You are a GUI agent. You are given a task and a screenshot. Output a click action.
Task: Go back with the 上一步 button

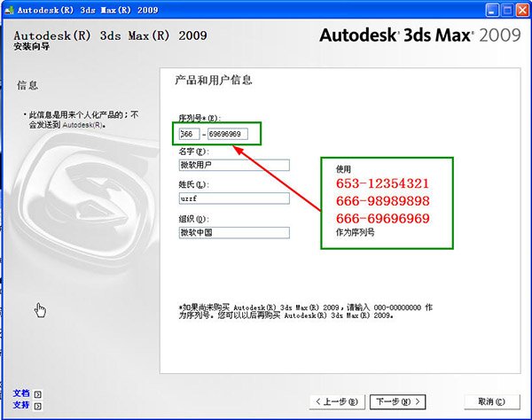click(337, 401)
